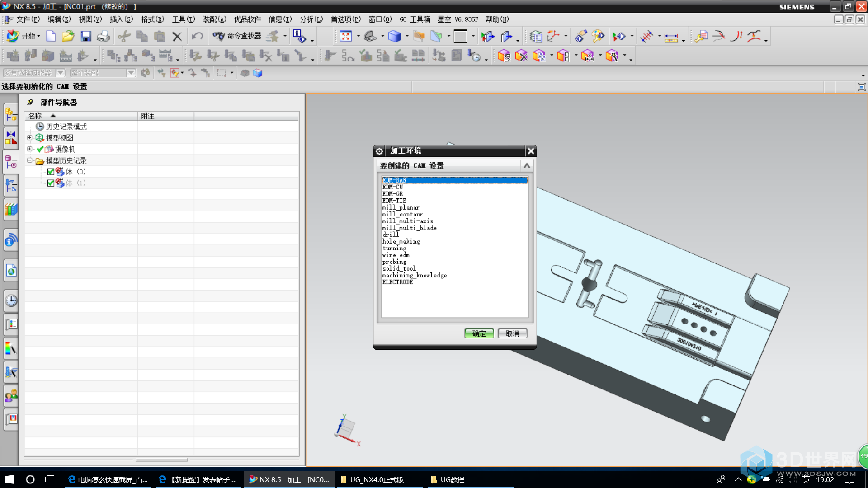Click the Delete X icon
This screenshot has height=488, width=868.
click(177, 36)
